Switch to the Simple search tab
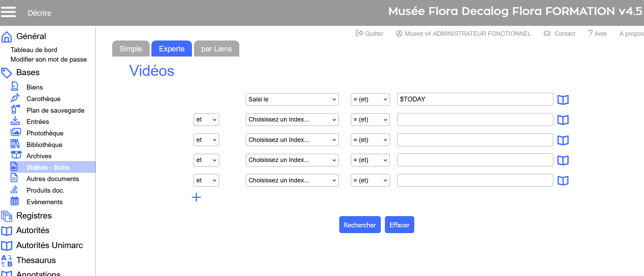The image size is (644, 276). coord(131,49)
